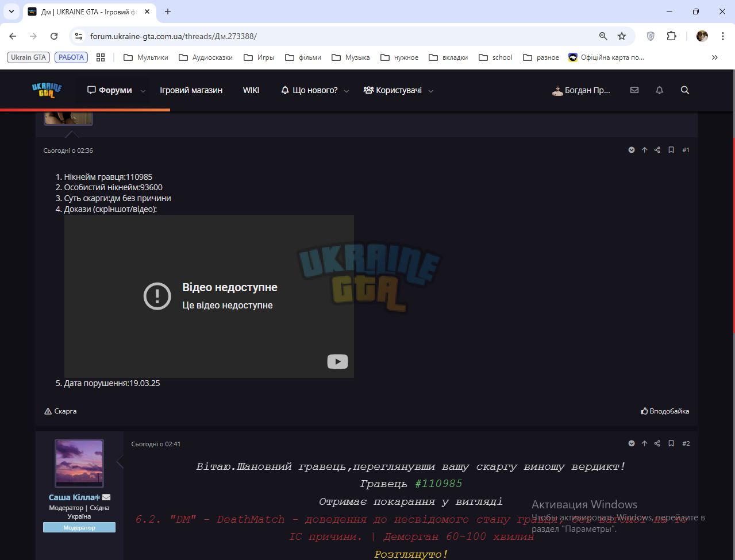Open the school bookmark folder
Viewport: 735px width, 560px height.
click(x=495, y=57)
